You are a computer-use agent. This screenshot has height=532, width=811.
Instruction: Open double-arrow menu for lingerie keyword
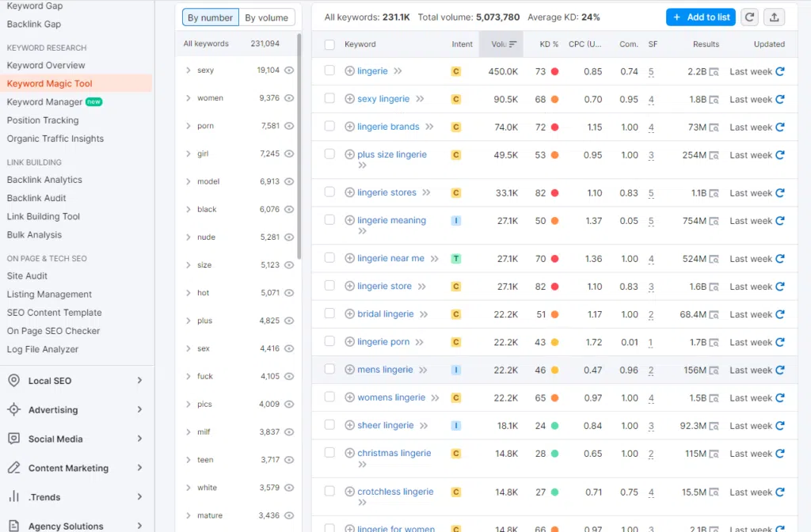[398, 70]
